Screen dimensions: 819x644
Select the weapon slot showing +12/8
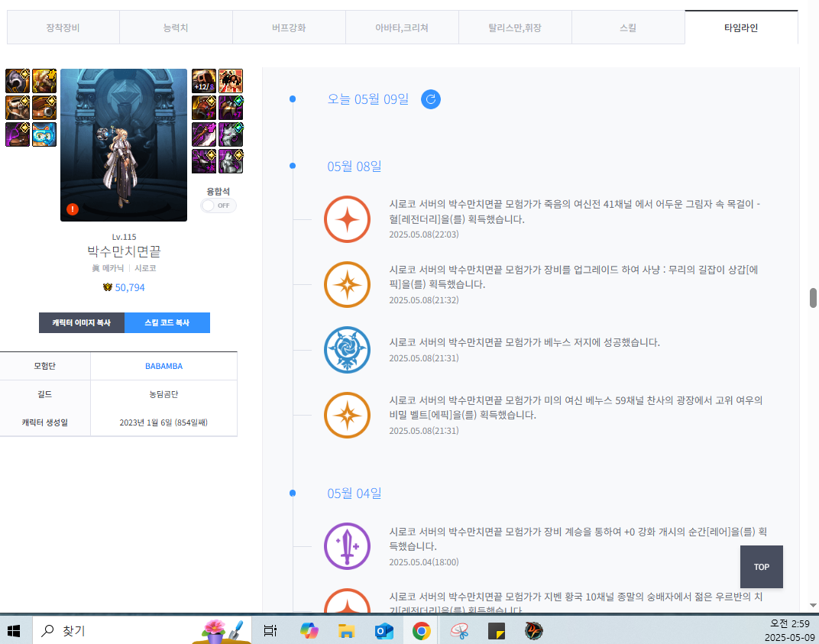(x=203, y=81)
